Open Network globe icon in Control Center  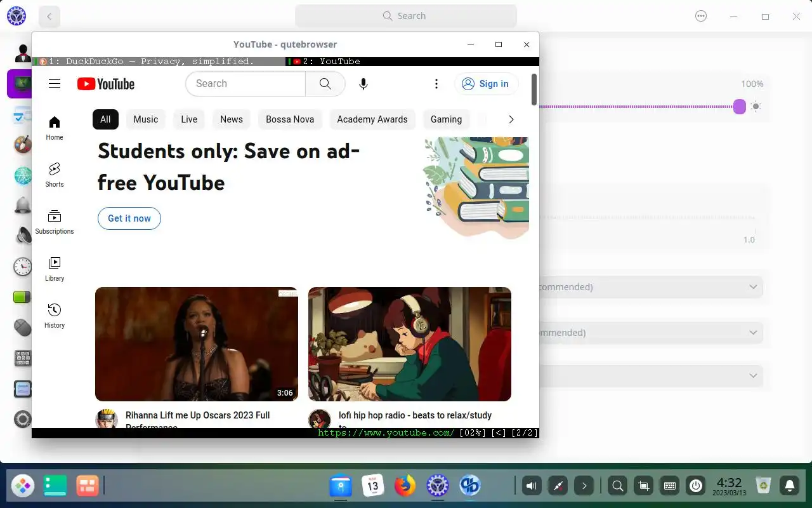pyautogui.click(x=23, y=175)
